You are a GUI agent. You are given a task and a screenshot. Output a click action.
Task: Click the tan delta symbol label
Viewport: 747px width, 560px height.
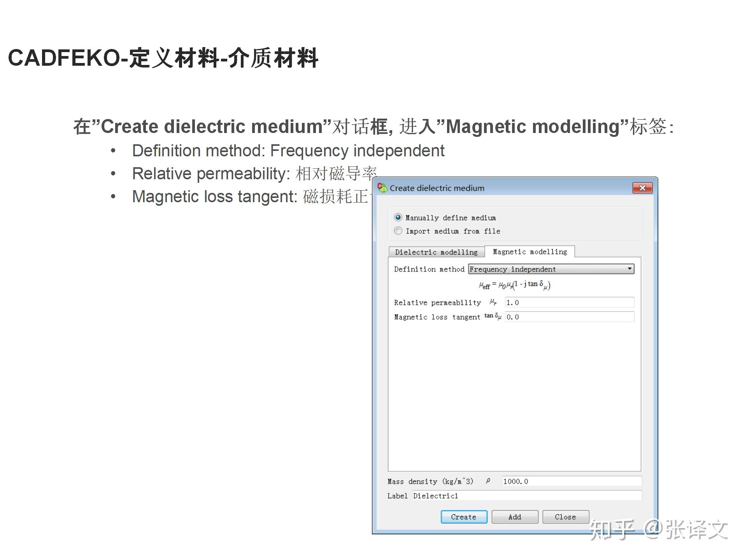coord(493,317)
